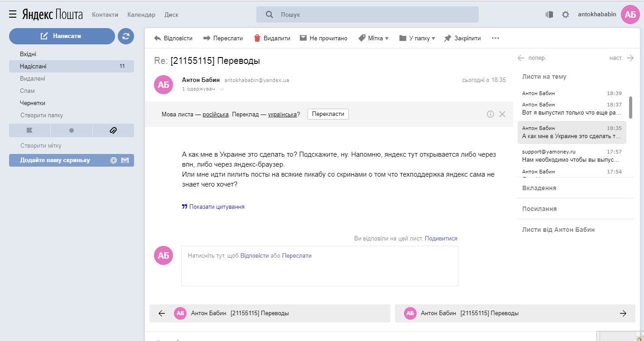Viewport: 644px width, 341px height.
Task: Select thread letter 18:35 А как мне в Украине
Action: tap(572, 132)
